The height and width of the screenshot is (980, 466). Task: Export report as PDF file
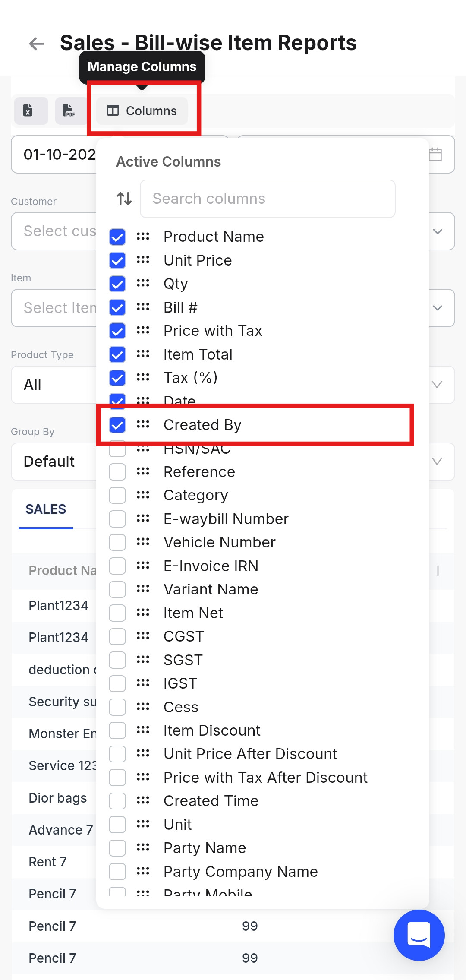click(x=69, y=111)
